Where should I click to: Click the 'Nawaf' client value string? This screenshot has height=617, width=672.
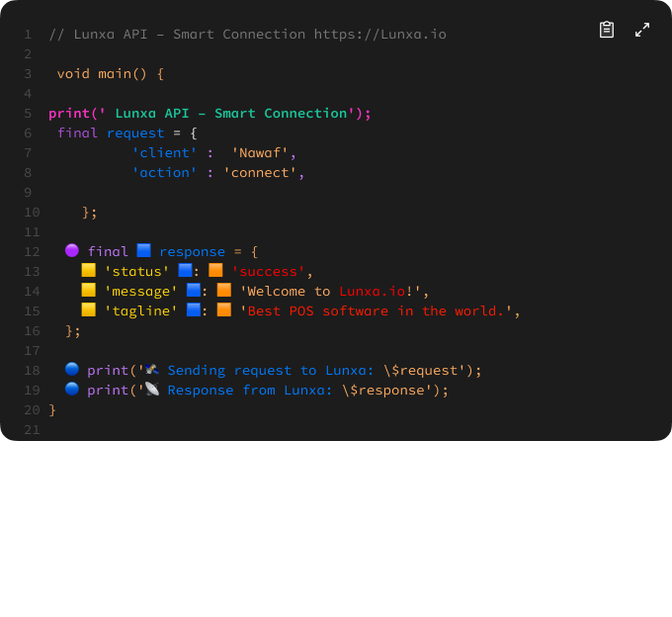264,152
